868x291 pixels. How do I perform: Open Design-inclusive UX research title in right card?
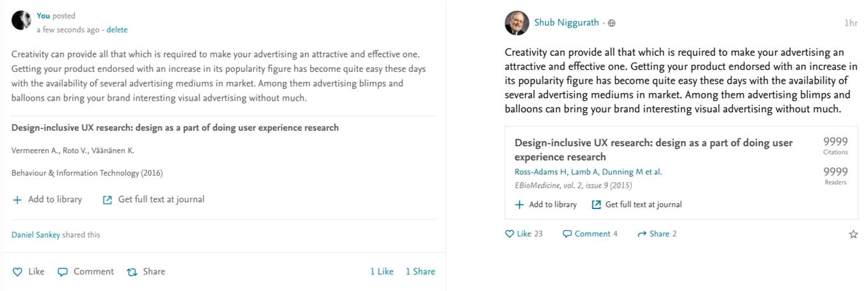point(654,150)
